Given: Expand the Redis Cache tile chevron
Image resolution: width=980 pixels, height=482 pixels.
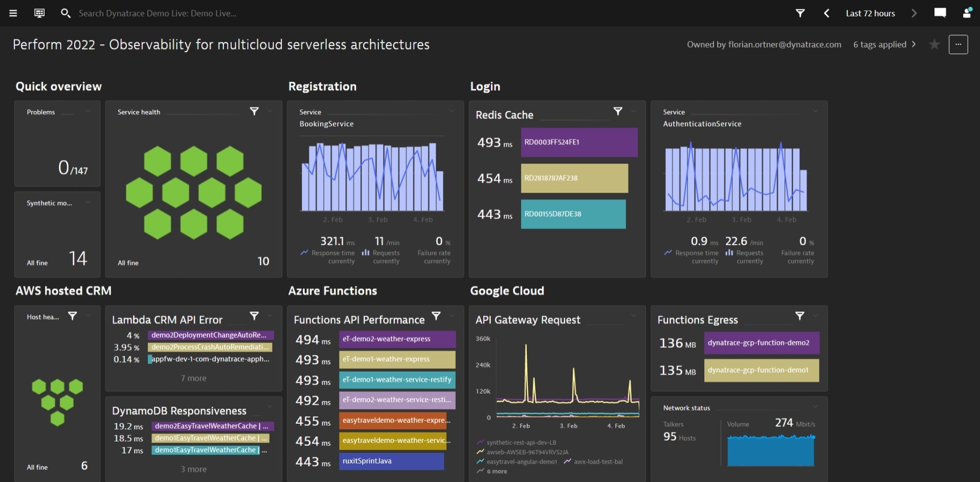Looking at the screenshot, I should 634,111.
